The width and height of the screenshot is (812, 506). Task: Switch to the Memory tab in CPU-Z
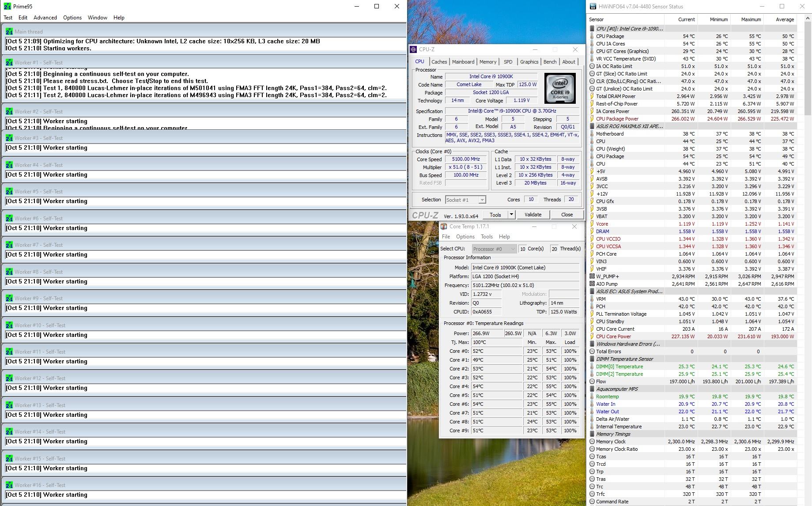pyautogui.click(x=488, y=62)
